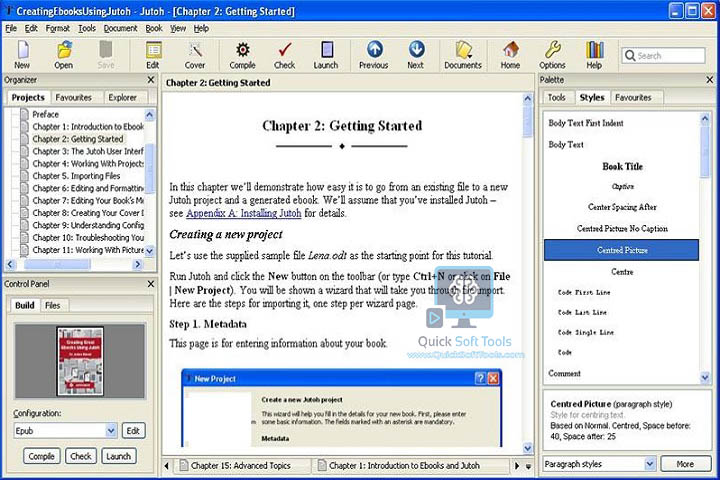Click the New Project dialog help icon
Screen dimensions: 720x480
point(480,378)
